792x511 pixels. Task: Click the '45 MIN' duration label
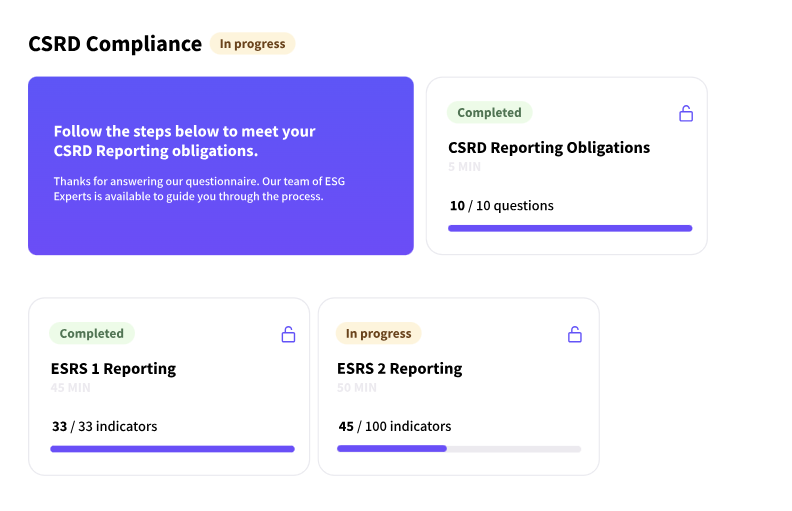71,388
